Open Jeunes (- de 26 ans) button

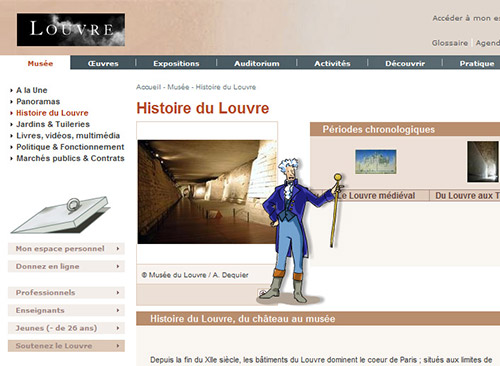tap(66, 328)
